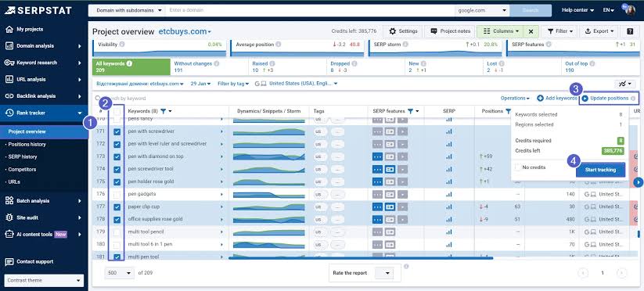The image size is (644, 291).
Task: Uncheck the pen with screwdriver checkbox
Action: (117, 131)
